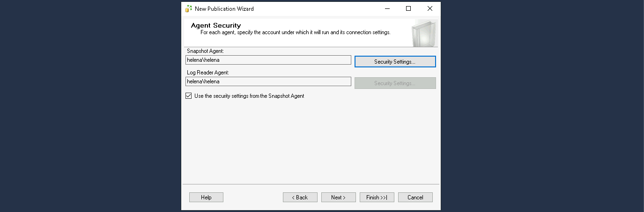Click the 'Agent Security' page heading
This screenshot has height=212, width=644.
pyautogui.click(x=216, y=25)
